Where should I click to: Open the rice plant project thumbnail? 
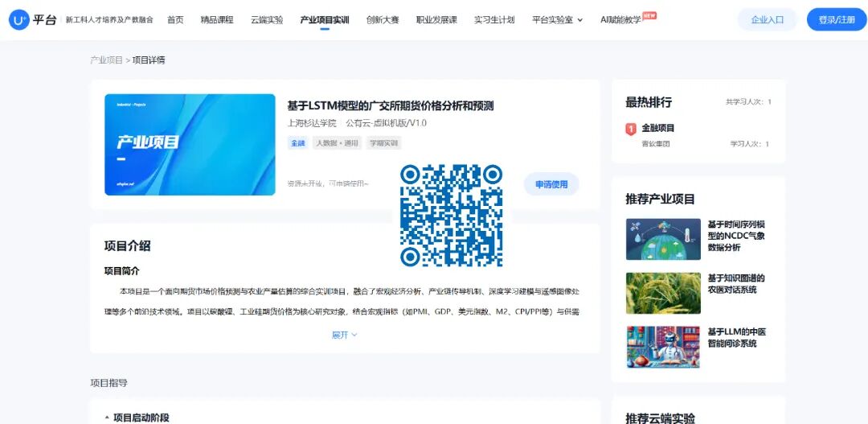pos(663,293)
